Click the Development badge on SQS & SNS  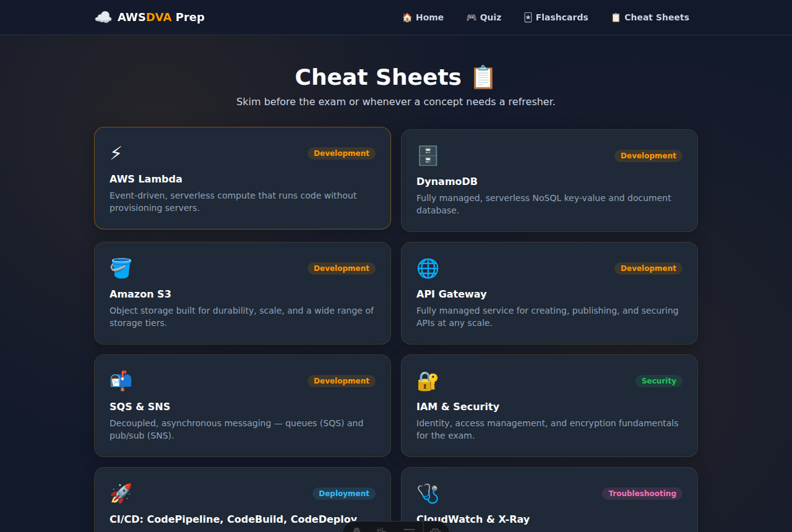[x=342, y=381]
